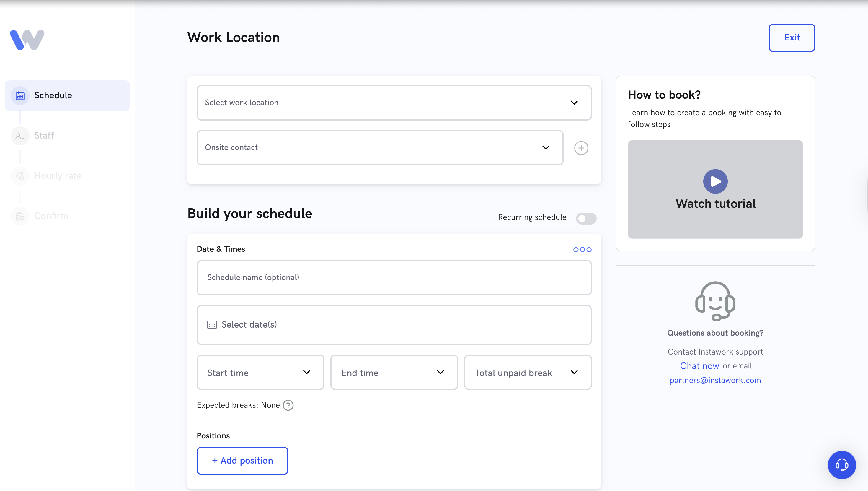Add new onsite contact plus icon
Image resolution: width=868 pixels, height=491 pixels.
[x=581, y=148]
